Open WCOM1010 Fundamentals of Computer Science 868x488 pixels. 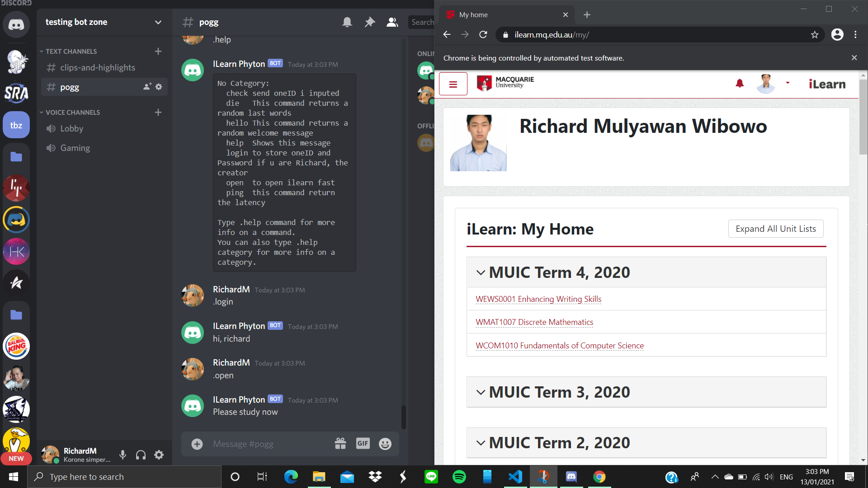(560, 346)
